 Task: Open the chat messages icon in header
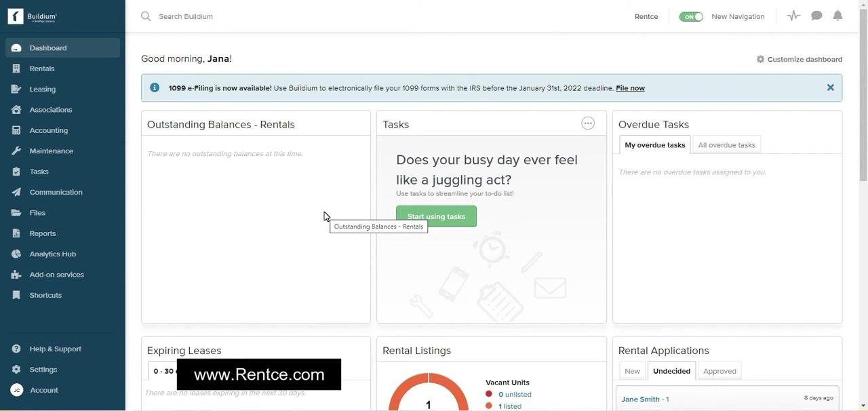pos(816,16)
